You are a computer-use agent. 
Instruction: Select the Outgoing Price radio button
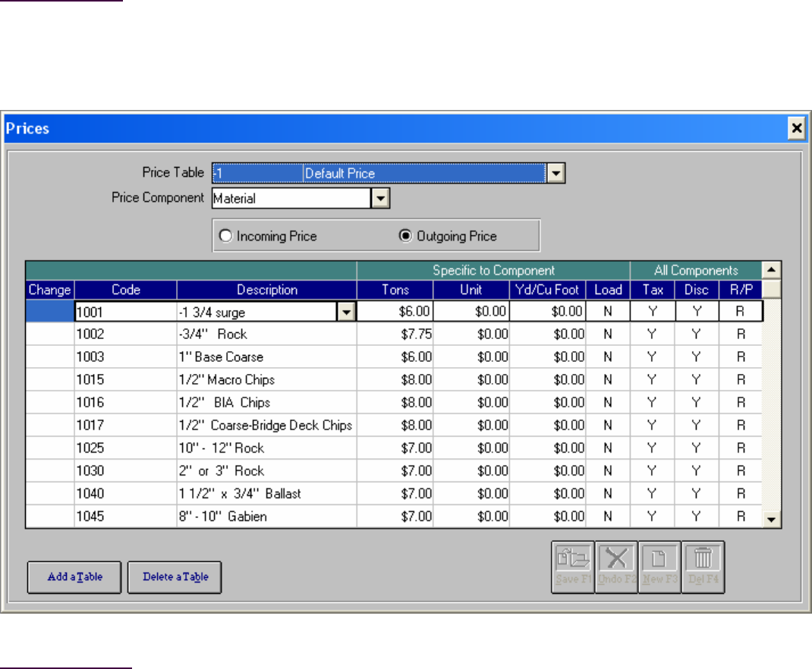(x=405, y=236)
